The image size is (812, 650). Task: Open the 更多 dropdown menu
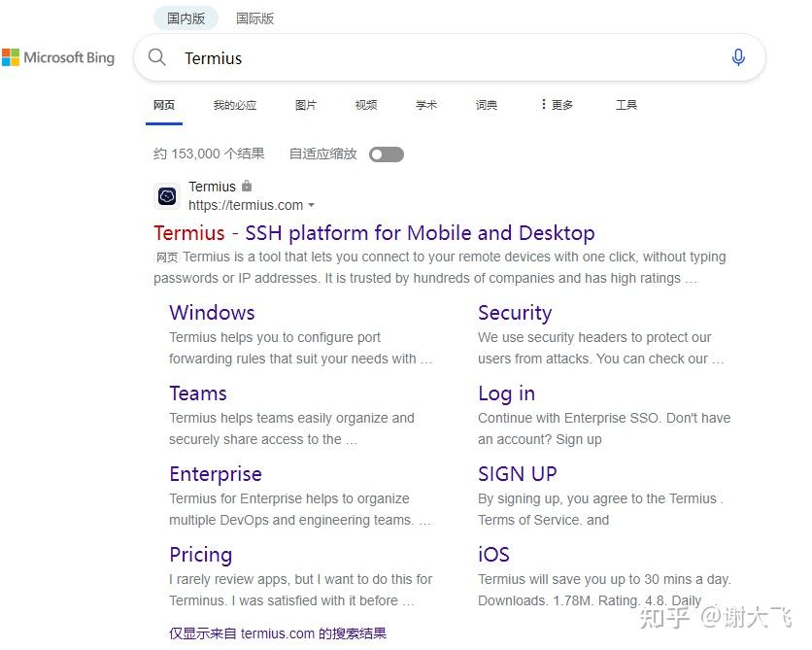[556, 105]
